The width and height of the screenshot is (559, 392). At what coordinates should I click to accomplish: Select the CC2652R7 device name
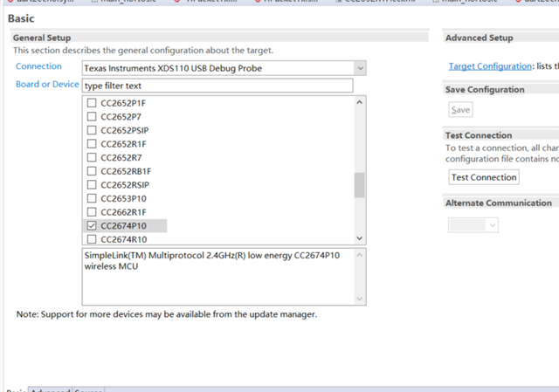click(x=121, y=157)
